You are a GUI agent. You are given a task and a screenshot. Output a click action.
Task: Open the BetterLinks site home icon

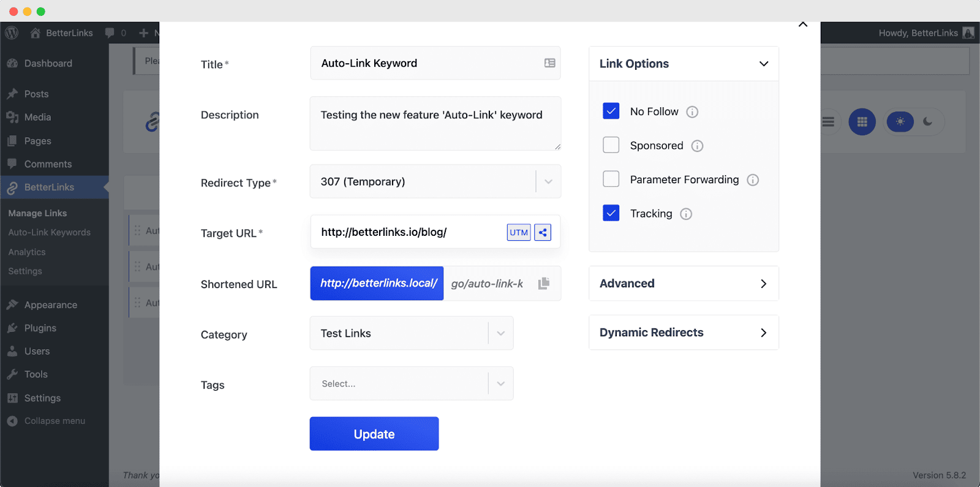click(36, 33)
